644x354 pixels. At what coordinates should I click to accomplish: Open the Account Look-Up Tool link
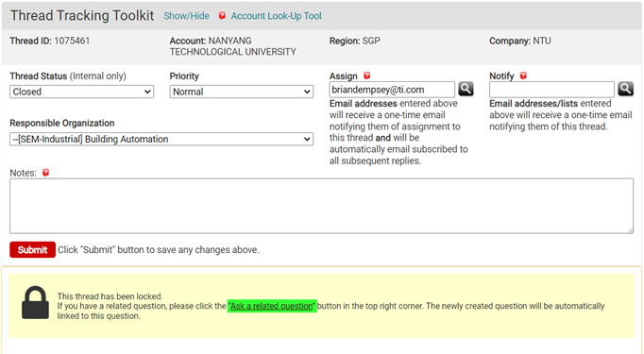tap(276, 16)
